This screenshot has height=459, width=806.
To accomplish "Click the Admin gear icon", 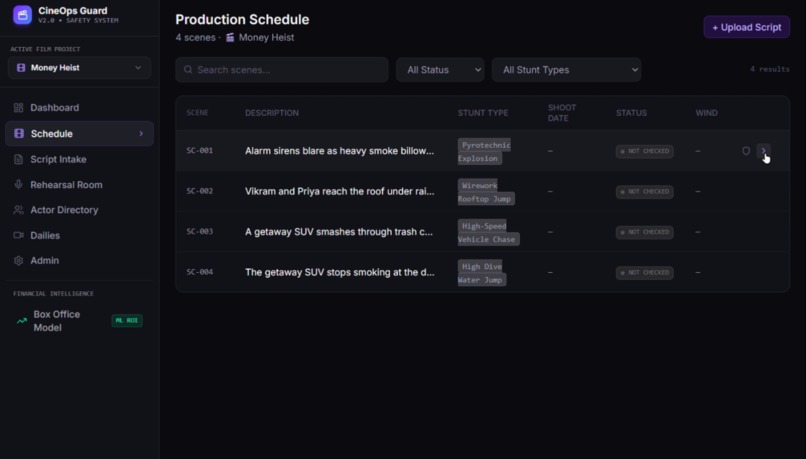I will [x=19, y=261].
